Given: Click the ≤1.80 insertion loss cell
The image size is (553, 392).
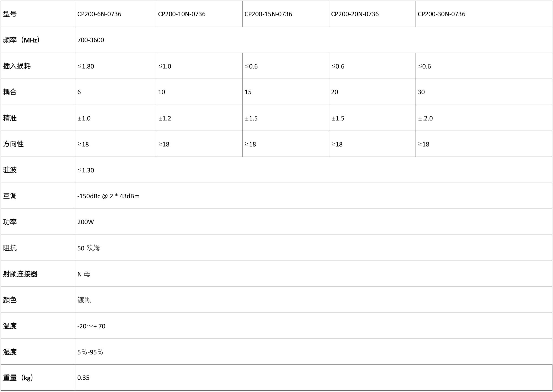Looking at the screenshot, I should pyautogui.click(x=115, y=66).
